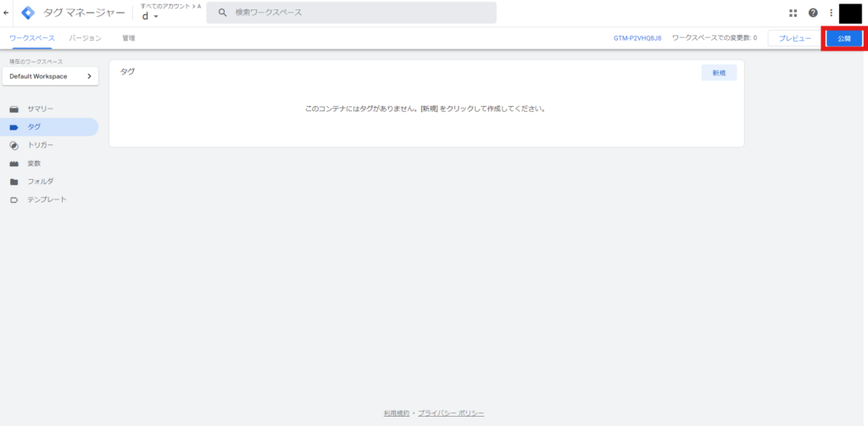
Task: Click the フォルダ sidebar icon
Action: (x=14, y=182)
